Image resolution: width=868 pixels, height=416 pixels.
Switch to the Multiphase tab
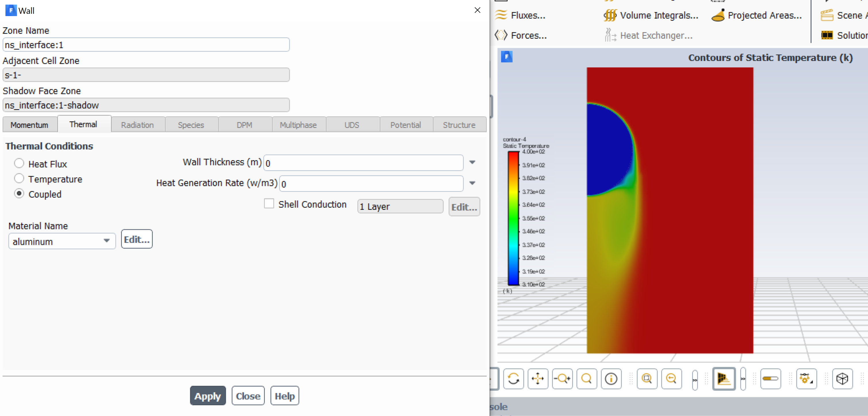click(298, 124)
